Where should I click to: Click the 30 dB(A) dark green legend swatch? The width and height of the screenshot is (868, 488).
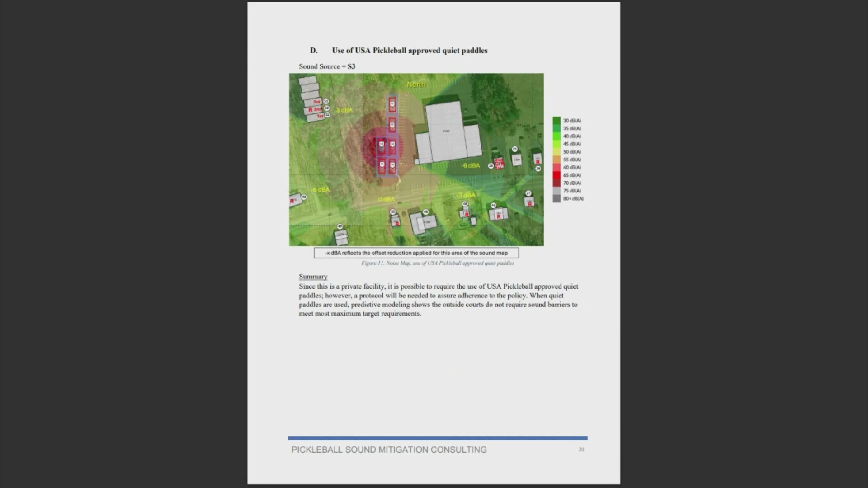point(557,121)
